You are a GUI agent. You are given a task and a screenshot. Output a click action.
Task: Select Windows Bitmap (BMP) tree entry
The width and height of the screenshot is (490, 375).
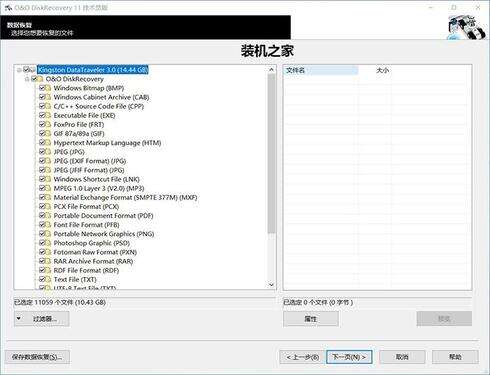pyautogui.click(x=89, y=88)
